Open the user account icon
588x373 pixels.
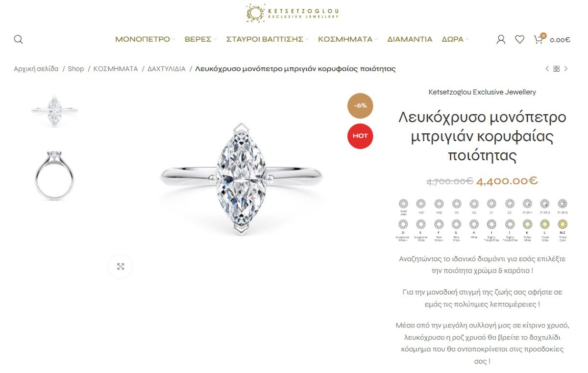(501, 39)
